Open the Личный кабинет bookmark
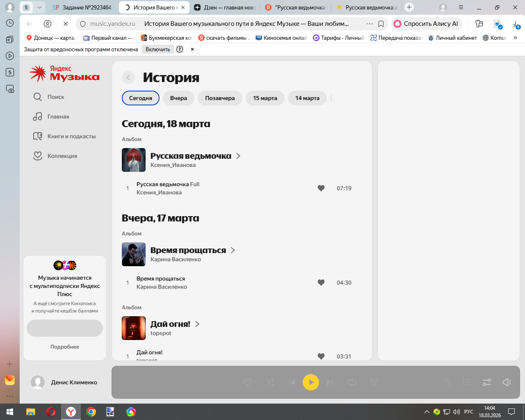The width and height of the screenshot is (525, 420). tap(452, 38)
